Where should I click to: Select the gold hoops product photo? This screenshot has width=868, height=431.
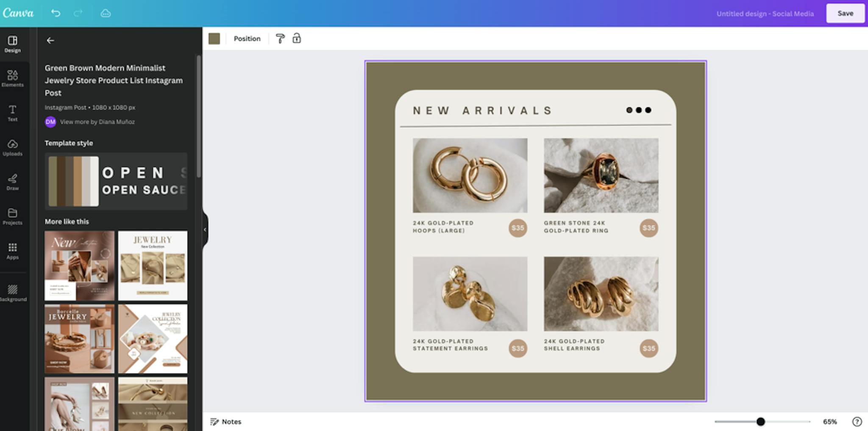(470, 175)
